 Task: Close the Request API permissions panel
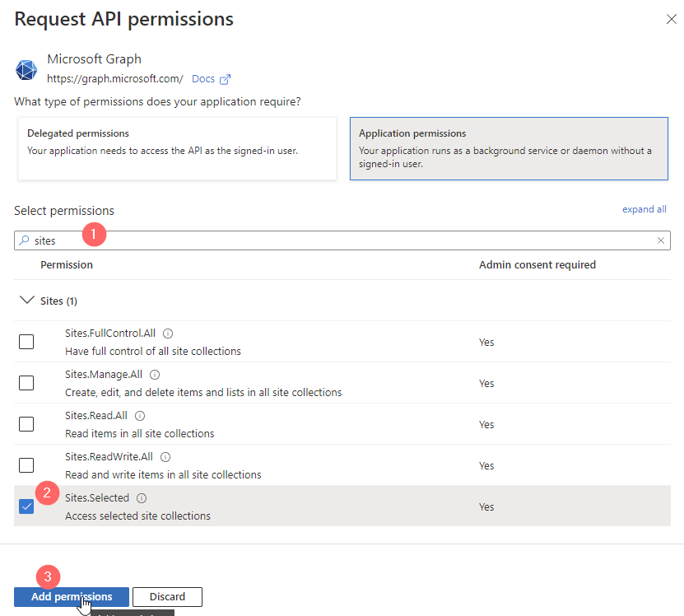[x=671, y=19]
